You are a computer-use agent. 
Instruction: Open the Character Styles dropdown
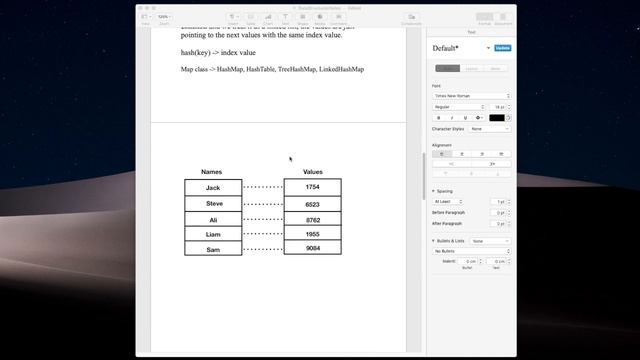tap(489, 129)
